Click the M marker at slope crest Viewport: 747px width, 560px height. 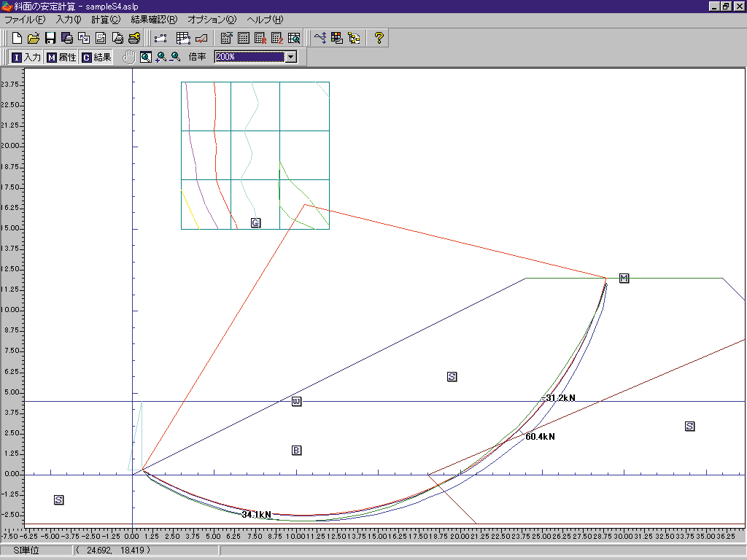pos(624,278)
